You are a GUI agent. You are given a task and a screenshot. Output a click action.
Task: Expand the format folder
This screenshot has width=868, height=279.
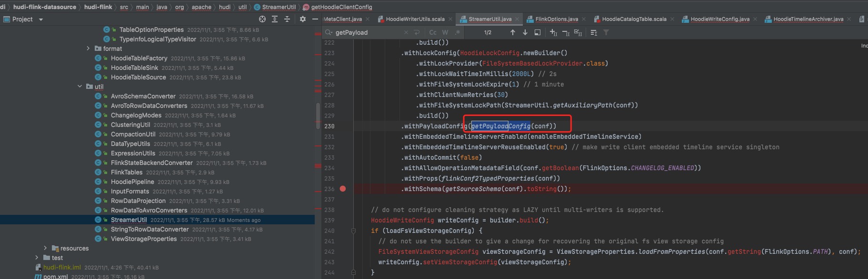[88, 48]
